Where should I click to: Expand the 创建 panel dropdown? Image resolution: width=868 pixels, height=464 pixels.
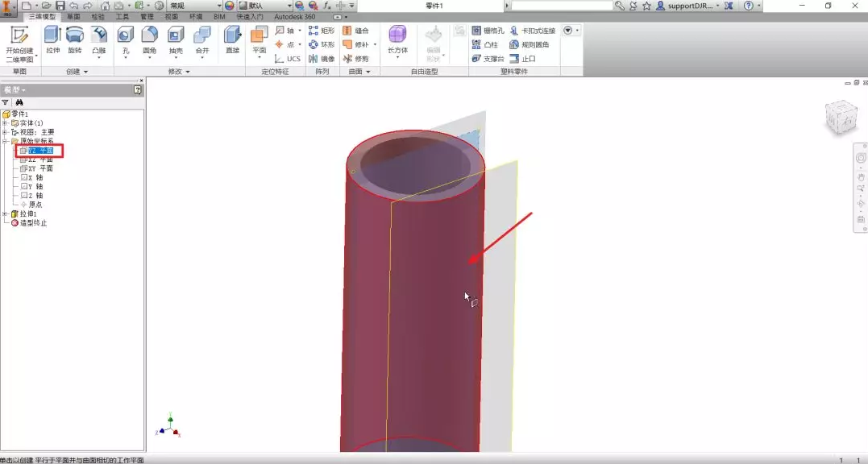(77, 72)
